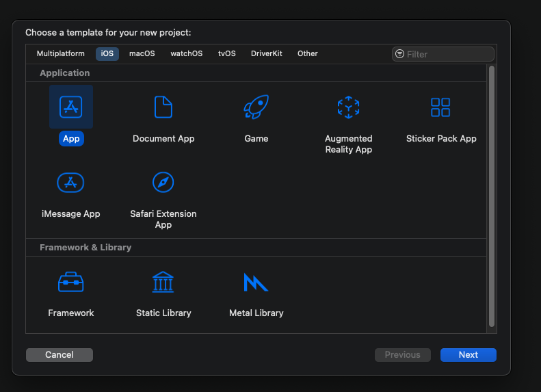Select the Sticker Pack App icon

pyautogui.click(x=440, y=107)
